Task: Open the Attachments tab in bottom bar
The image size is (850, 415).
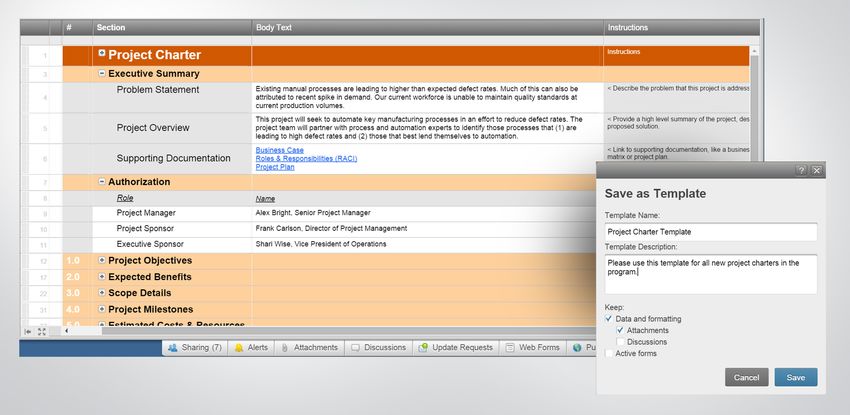Action: pyautogui.click(x=309, y=348)
